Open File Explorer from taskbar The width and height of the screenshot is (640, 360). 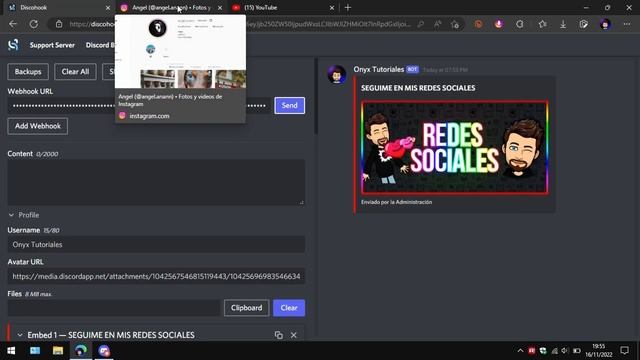[x=58, y=351]
